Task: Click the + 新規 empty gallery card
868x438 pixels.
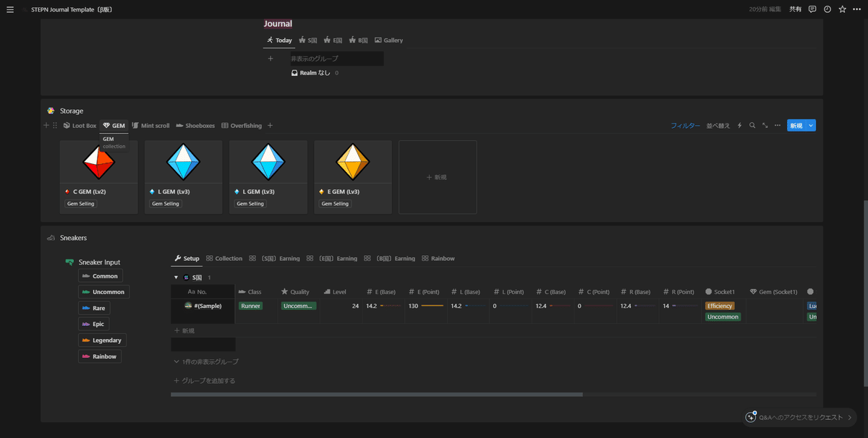Action: click(x=438, y=177)
